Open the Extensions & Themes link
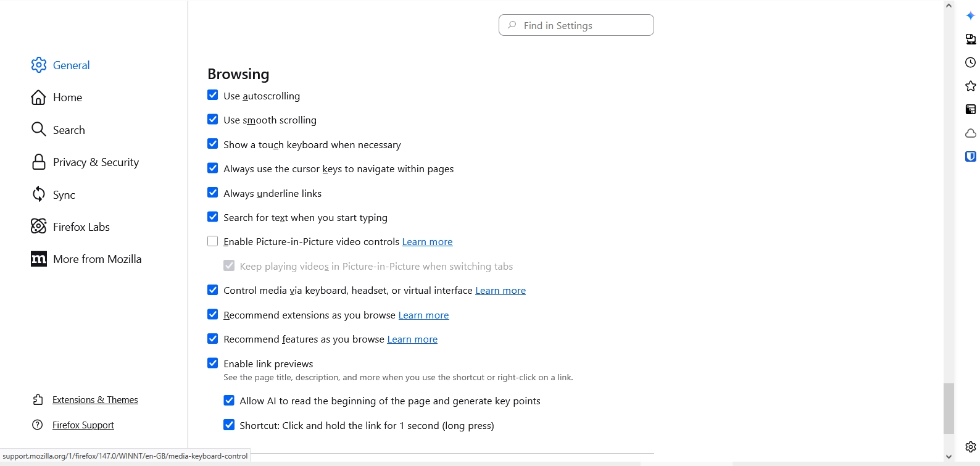 [95, 400]
